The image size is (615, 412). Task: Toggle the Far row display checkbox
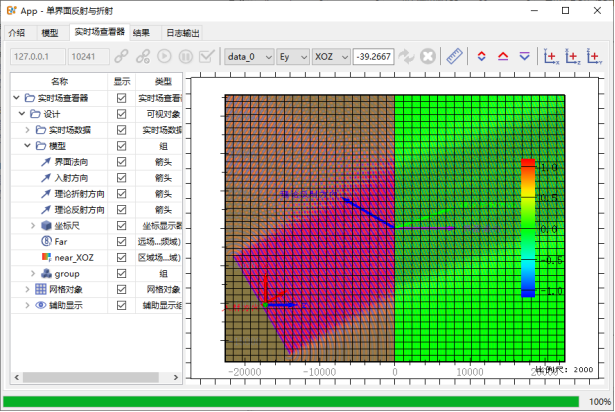[122, 242]
